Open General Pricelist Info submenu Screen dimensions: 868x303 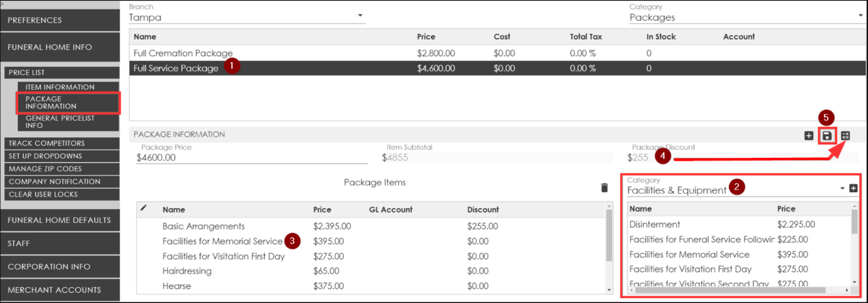pos(60,122)
